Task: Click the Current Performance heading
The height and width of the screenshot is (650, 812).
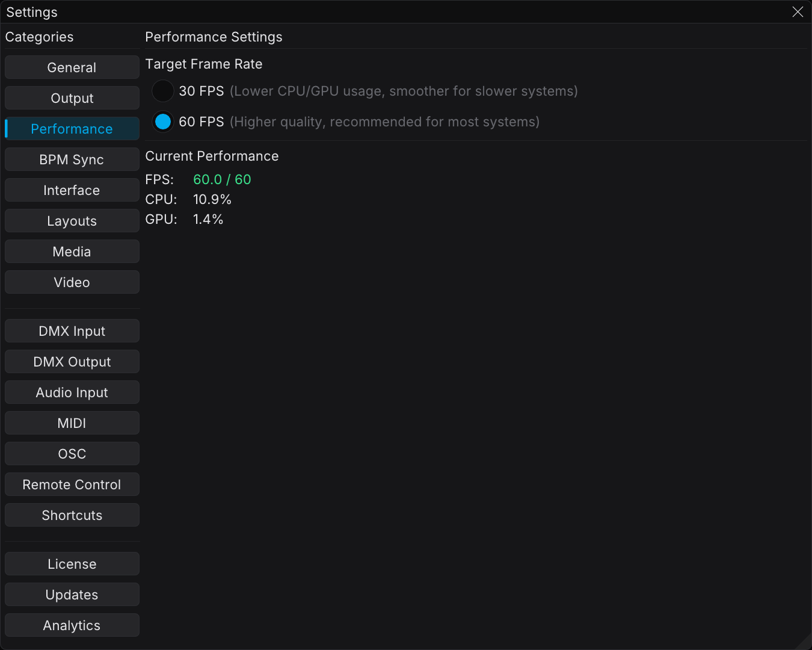Action: pos(212,156)
